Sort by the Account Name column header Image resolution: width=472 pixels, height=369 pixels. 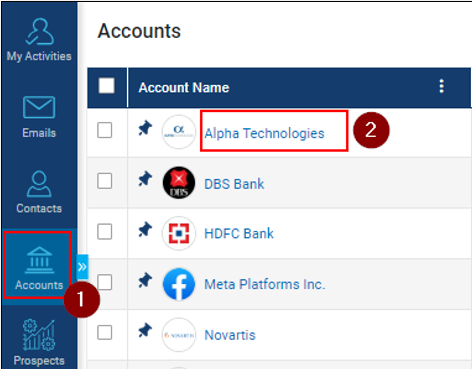184,88
